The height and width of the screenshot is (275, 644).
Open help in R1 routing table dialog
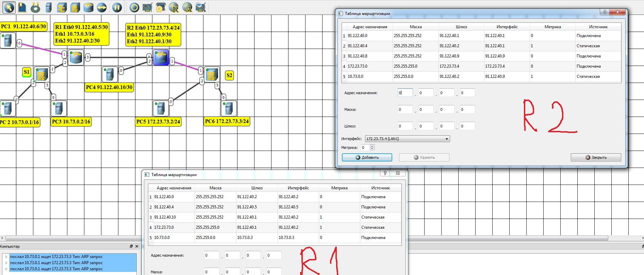point(385,173)
